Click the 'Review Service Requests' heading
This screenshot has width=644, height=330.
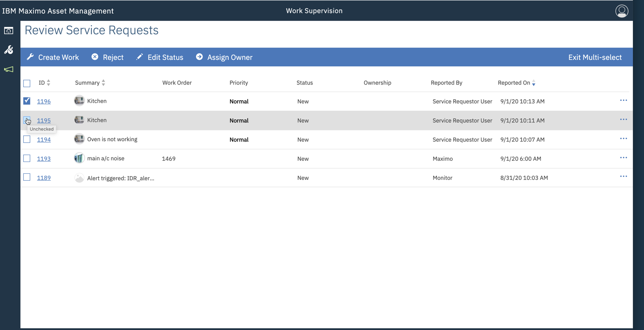pos(92,30)
